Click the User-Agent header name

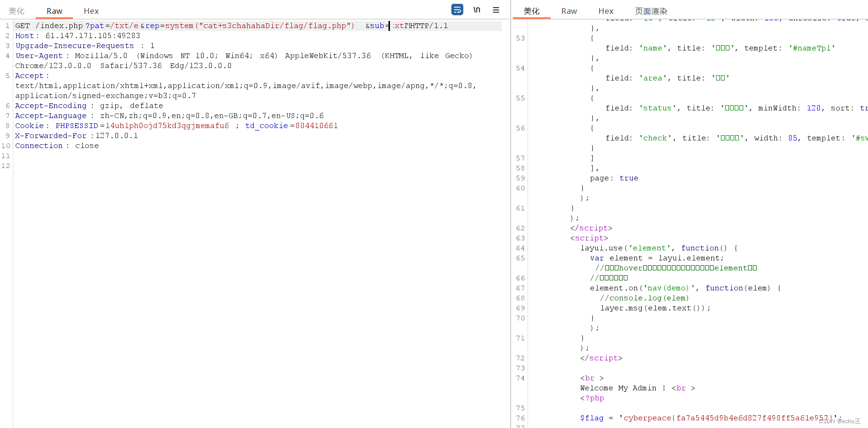click(39, 56)
